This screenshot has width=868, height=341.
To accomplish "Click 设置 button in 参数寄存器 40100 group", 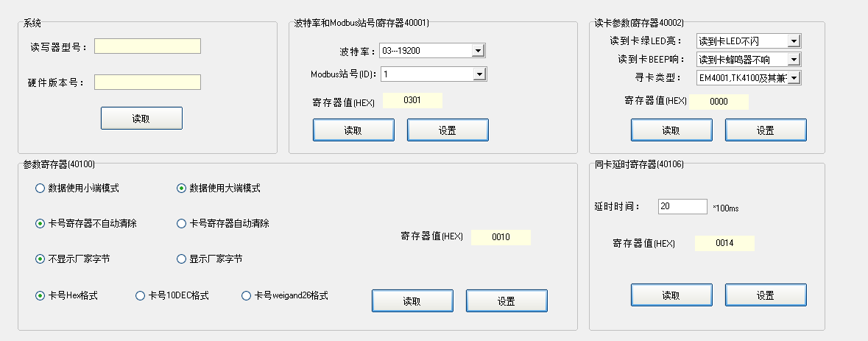I will click(x=507, y=300).
